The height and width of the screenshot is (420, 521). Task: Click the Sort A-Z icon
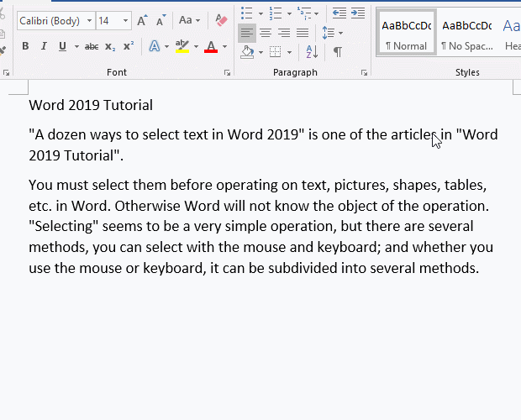click(312, 52)
